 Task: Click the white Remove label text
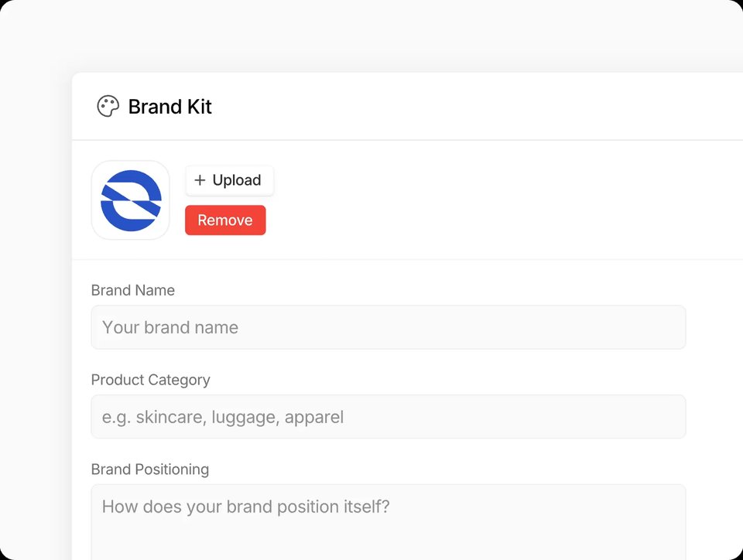click(x=225, y=220)
